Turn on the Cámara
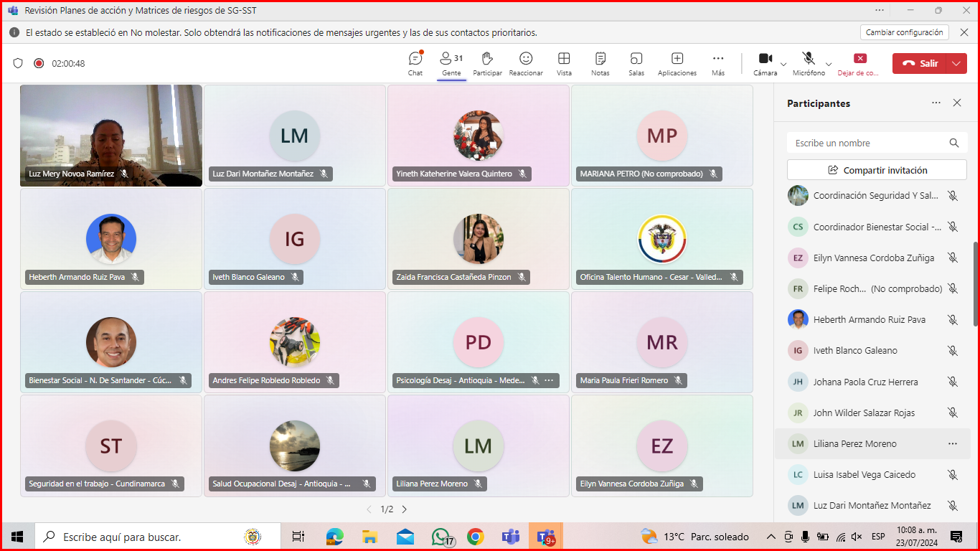The width and height of the screenshot is (980, 551). 765,63
